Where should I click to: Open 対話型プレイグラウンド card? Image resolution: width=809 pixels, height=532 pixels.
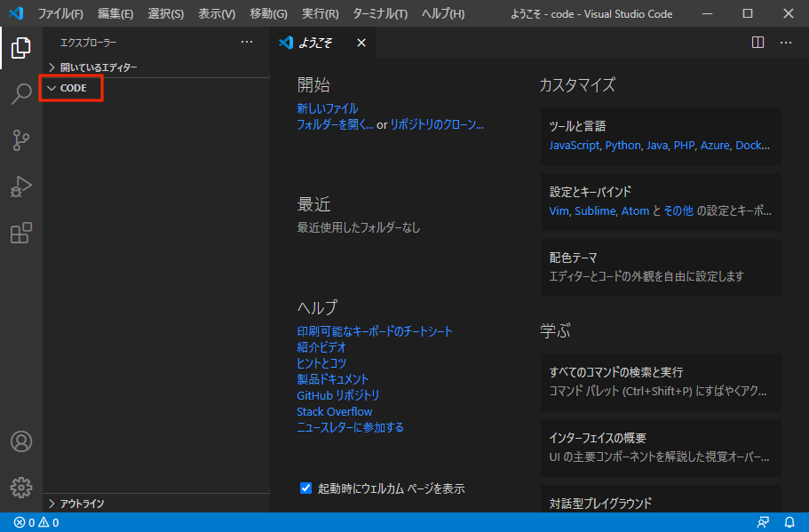(x=661, y=498)
